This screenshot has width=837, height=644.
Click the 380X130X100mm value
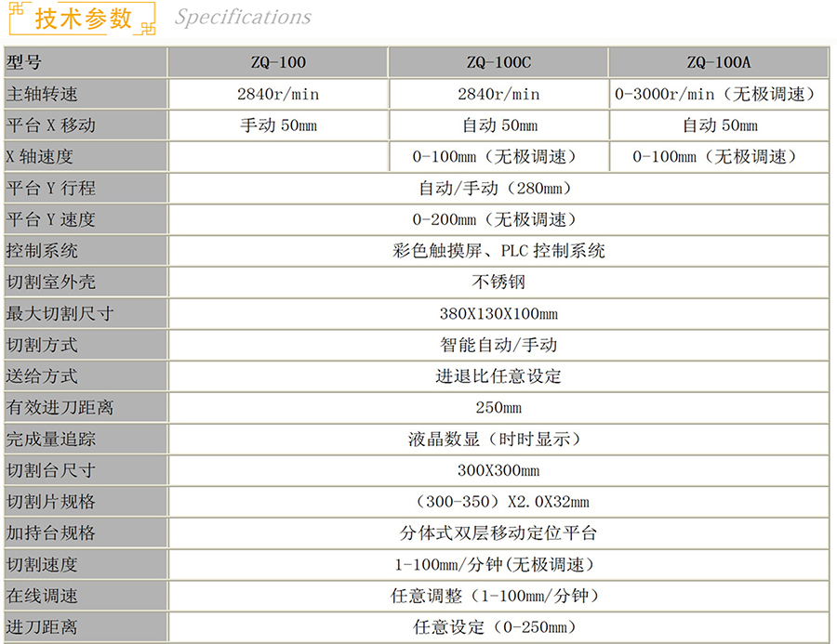coord(498,314)
